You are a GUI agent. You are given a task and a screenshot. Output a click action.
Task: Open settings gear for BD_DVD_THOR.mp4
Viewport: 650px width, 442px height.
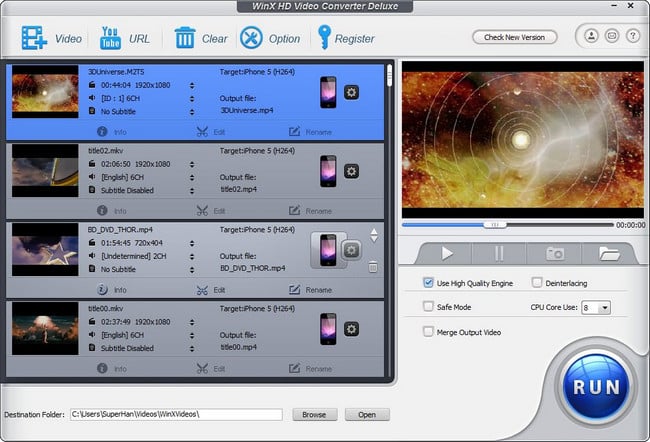(351, 250)
